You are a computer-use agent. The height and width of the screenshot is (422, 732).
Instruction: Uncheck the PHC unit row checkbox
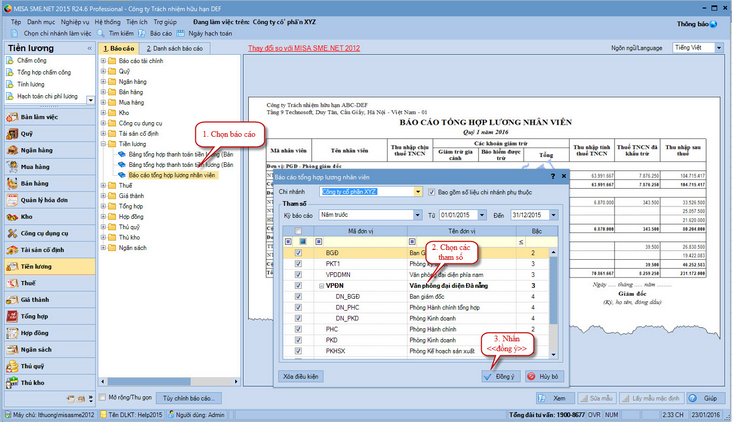298,329
